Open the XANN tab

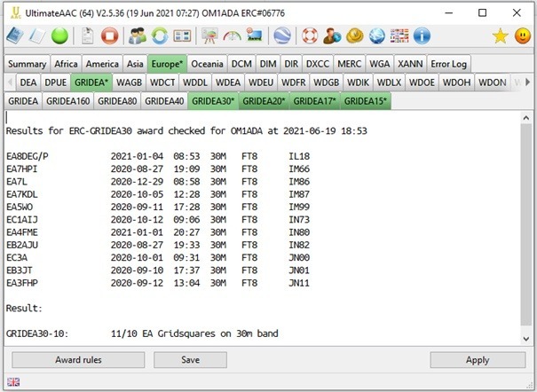(410, 64)
